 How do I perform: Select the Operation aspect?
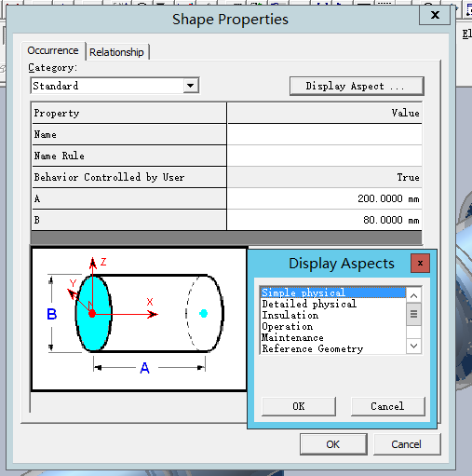click(x=333, y=326)
